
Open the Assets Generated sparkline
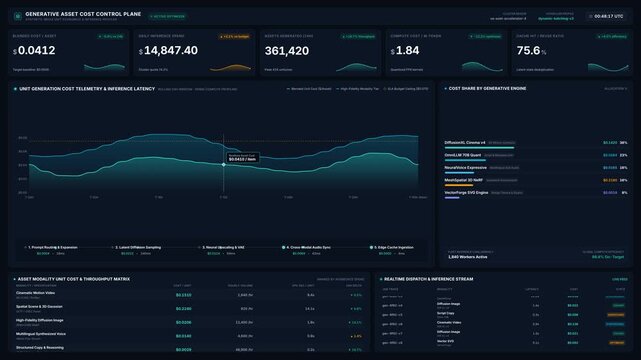tap(356, 67)
